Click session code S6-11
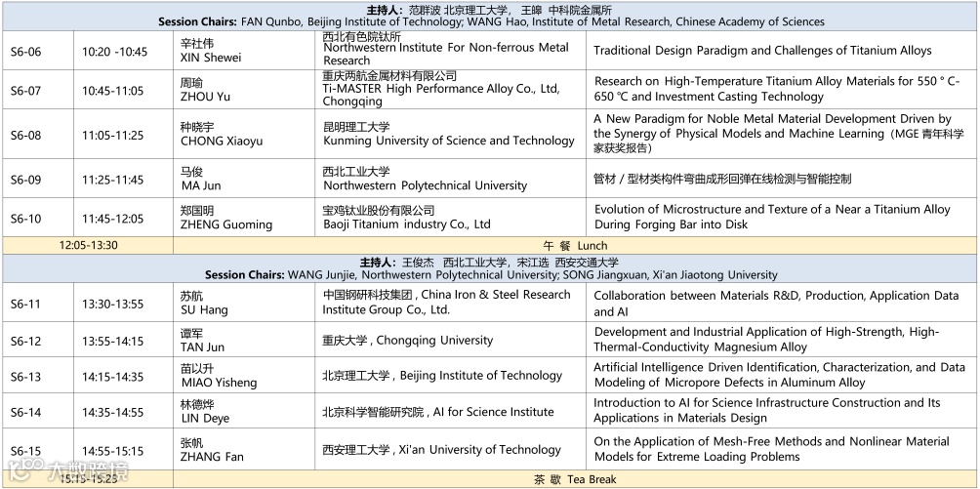Viewport: 980px width, 489px height. (25, 304)
